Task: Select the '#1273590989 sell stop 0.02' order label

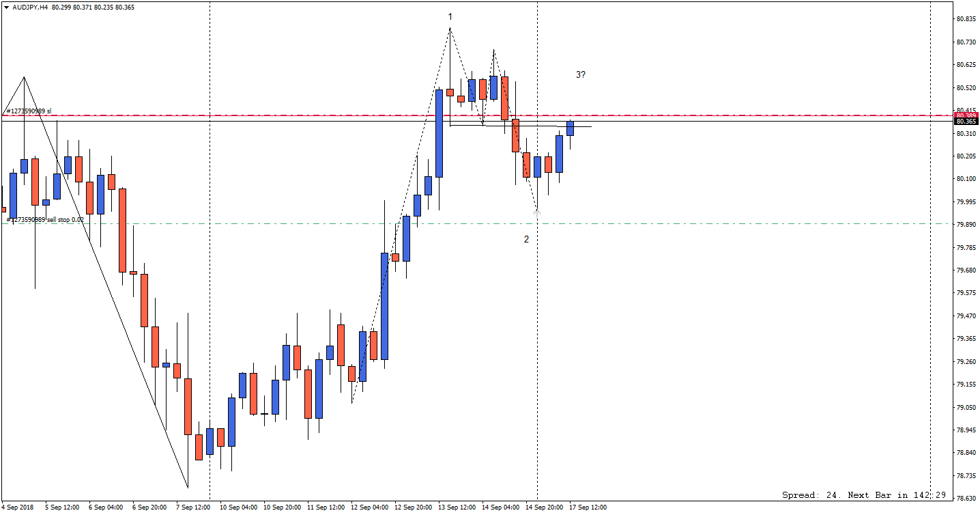Action: point(45,219)
